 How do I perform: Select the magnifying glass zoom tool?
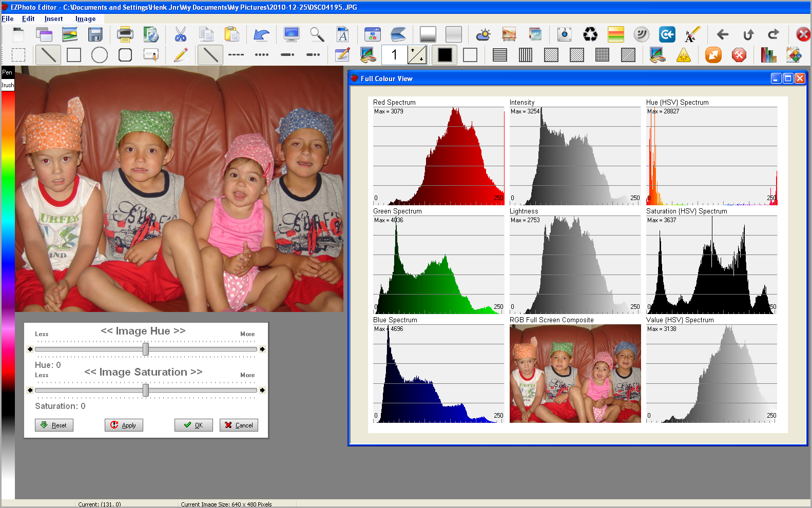click(x=317, y=35)
